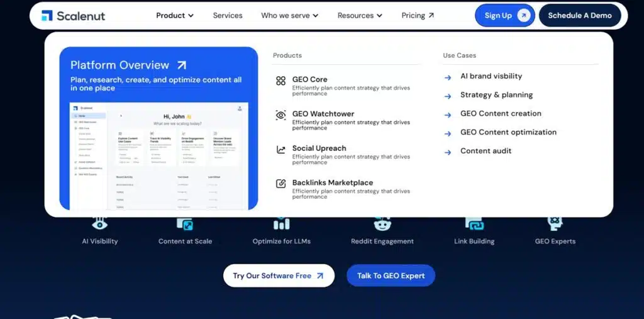The height and width of the screenshot is (319, 644).
Task: Click arrow in Try Our Software Free
Action: (320, 276)
